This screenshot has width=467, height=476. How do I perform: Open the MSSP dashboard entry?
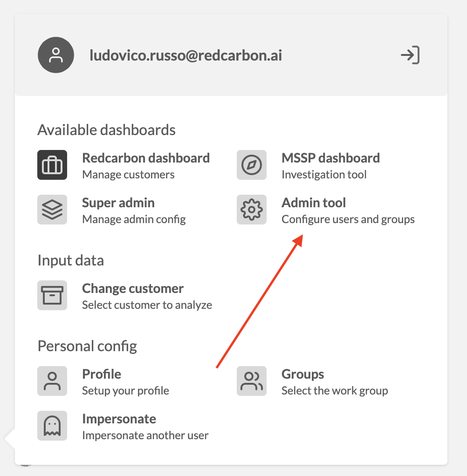coord(309,165)
